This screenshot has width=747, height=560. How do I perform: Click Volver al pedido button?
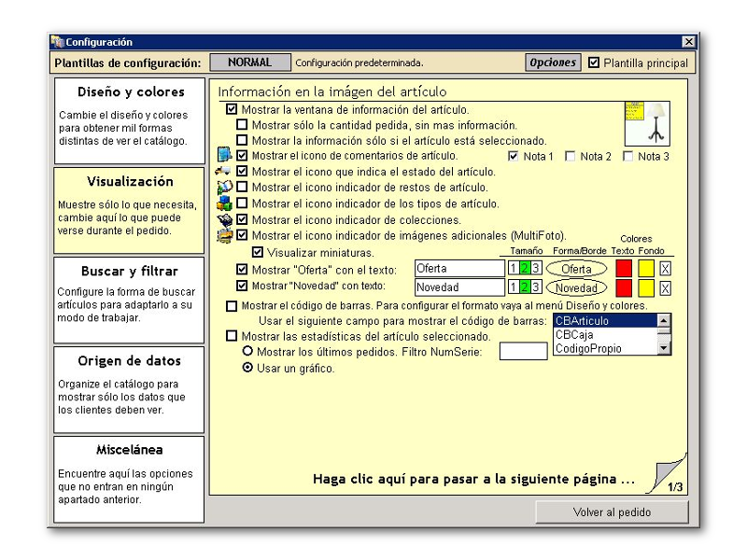click(613, 512)
